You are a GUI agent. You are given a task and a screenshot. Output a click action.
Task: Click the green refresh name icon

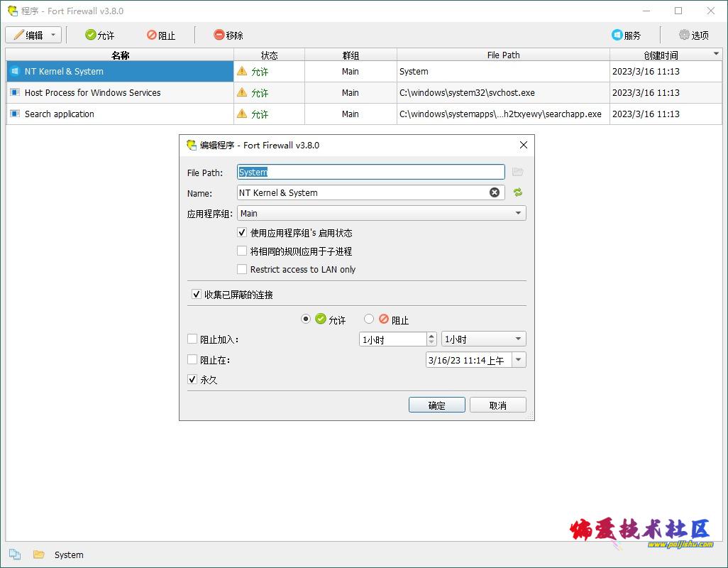[x=518, y=192]
